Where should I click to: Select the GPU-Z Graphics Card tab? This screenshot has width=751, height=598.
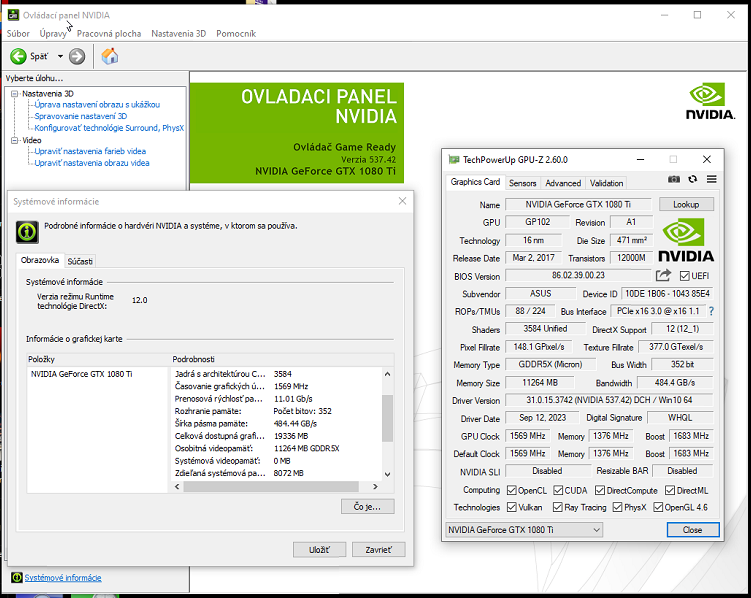(x=475, y=182)
